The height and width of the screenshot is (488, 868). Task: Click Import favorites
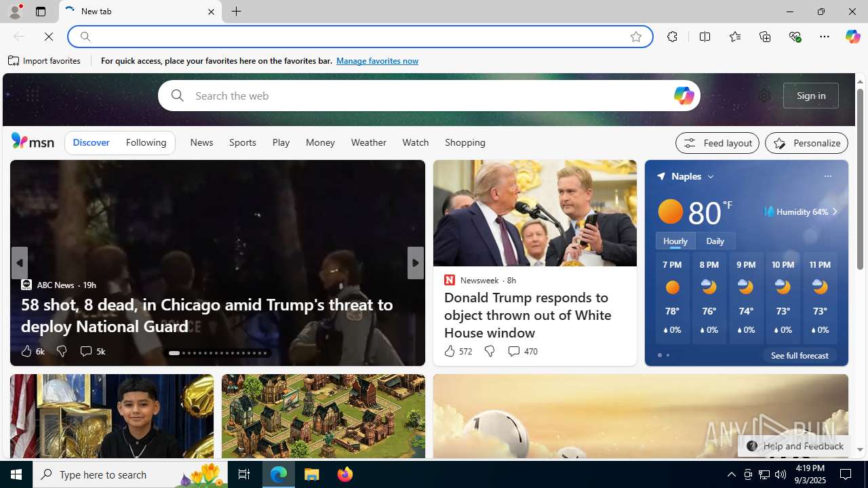[x=45, y=61]
